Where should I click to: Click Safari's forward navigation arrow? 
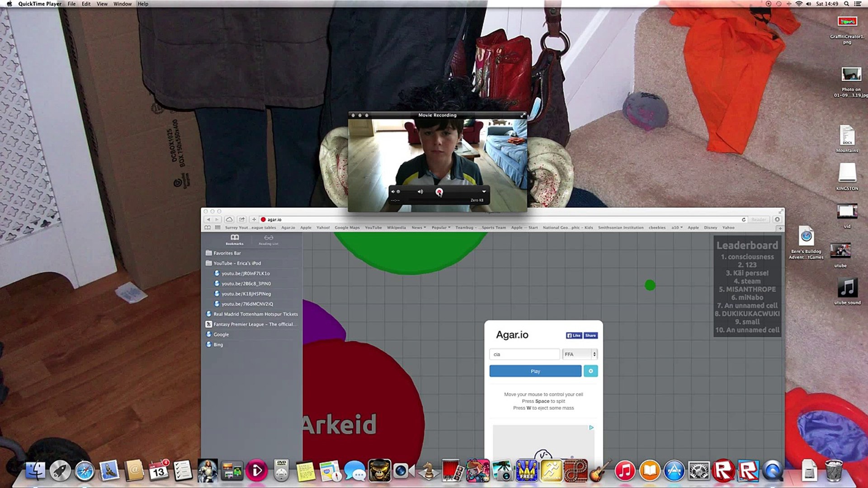pos(217,220)
